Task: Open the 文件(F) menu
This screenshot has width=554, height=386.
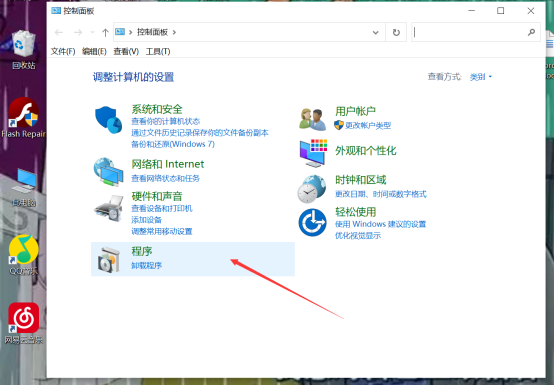Action: [x=63, y=52]
